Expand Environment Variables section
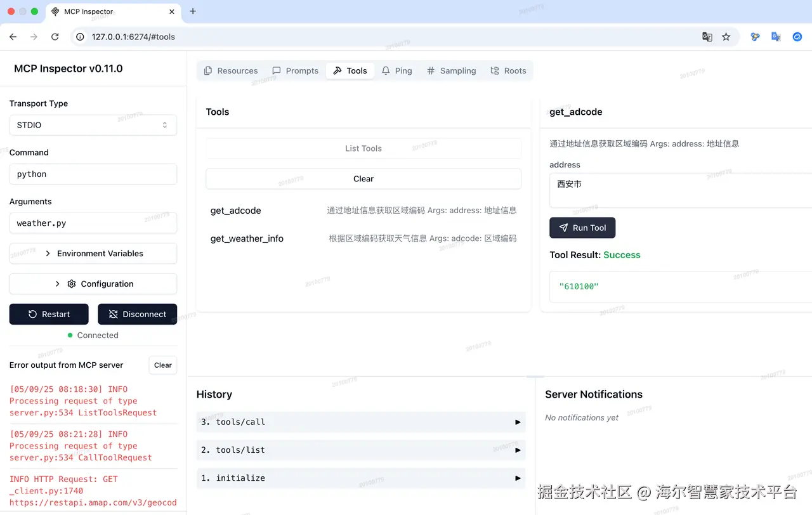Screen dimensions: 812x515 tap(93, 254)
